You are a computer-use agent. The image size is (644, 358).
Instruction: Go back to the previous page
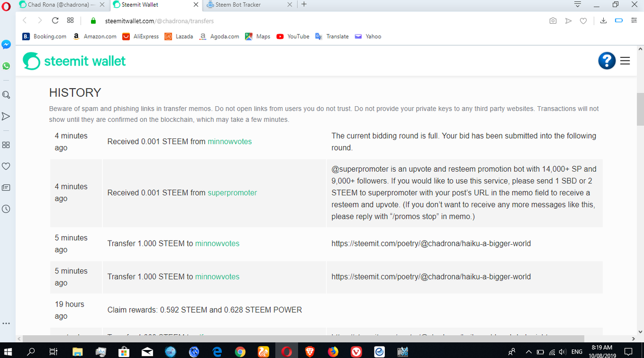pos(25,21)
